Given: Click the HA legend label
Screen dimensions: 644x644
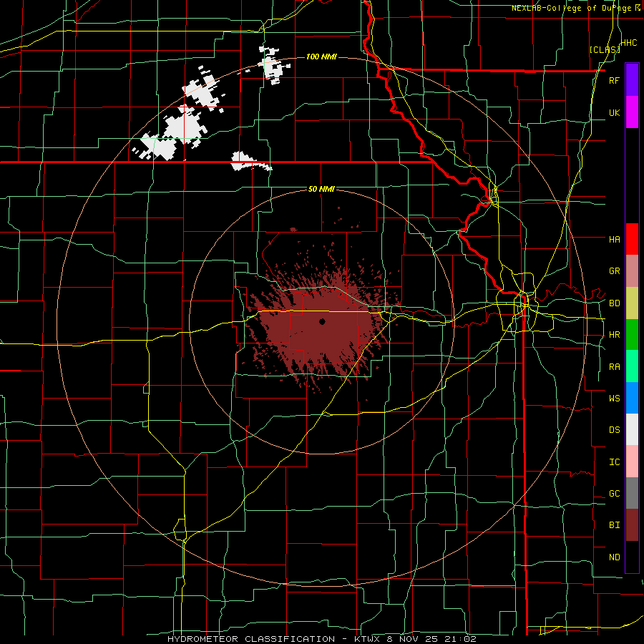Looking at the screenshot, I should [x=614, y=239].
